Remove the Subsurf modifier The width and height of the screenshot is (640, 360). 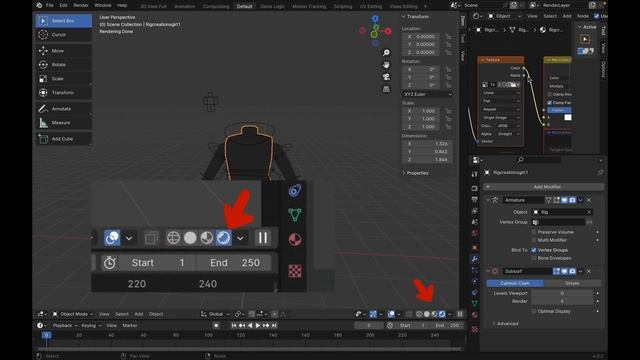point(589,271)
